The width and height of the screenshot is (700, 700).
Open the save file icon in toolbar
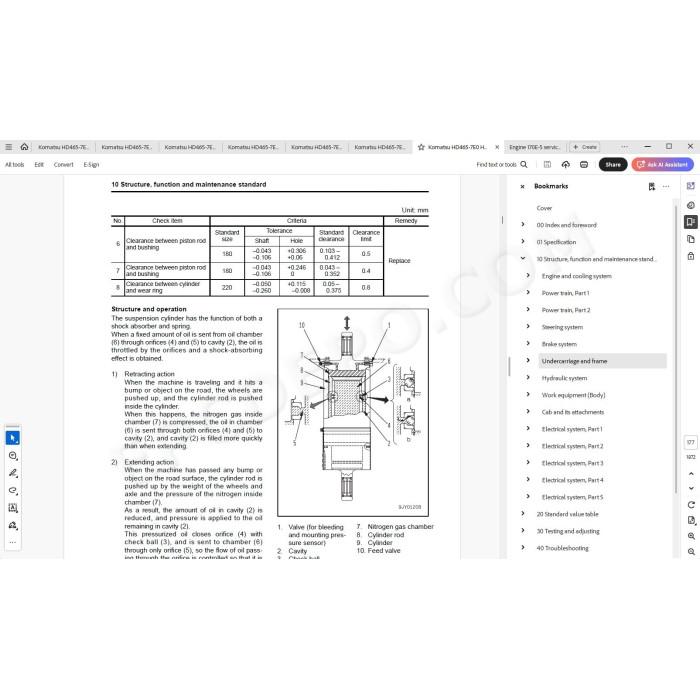547,164
